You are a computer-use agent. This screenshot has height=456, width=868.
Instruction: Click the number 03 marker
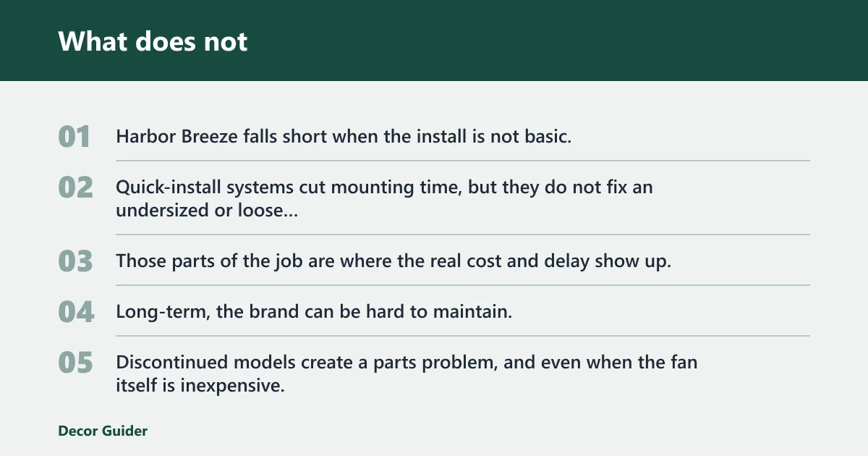pos(76,261)
